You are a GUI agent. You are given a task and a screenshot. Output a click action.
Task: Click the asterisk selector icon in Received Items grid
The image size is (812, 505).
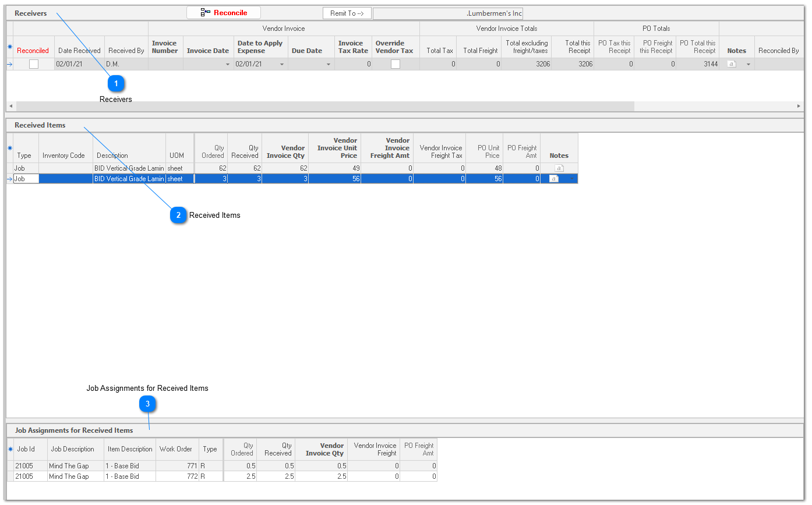click(x=9, y=148)
